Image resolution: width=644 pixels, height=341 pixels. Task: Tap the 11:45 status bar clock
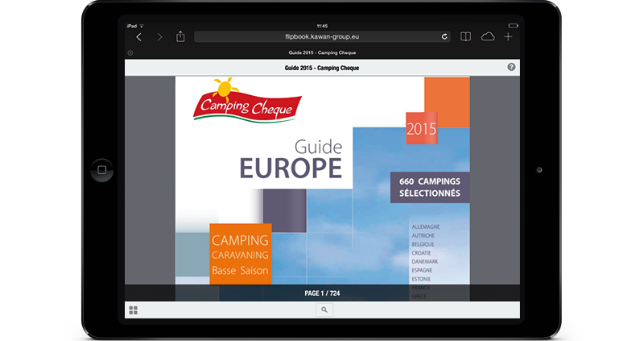[x=322, y=26]
